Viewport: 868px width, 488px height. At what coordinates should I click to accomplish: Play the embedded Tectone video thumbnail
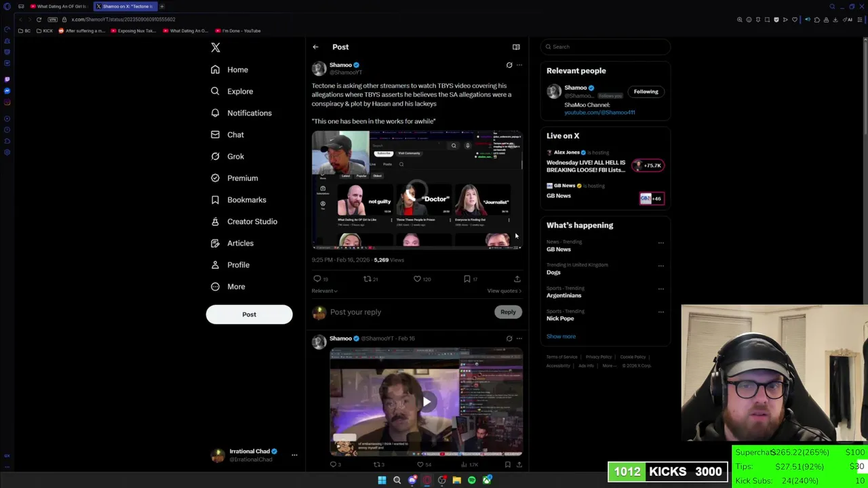click(x=416, y=190)
